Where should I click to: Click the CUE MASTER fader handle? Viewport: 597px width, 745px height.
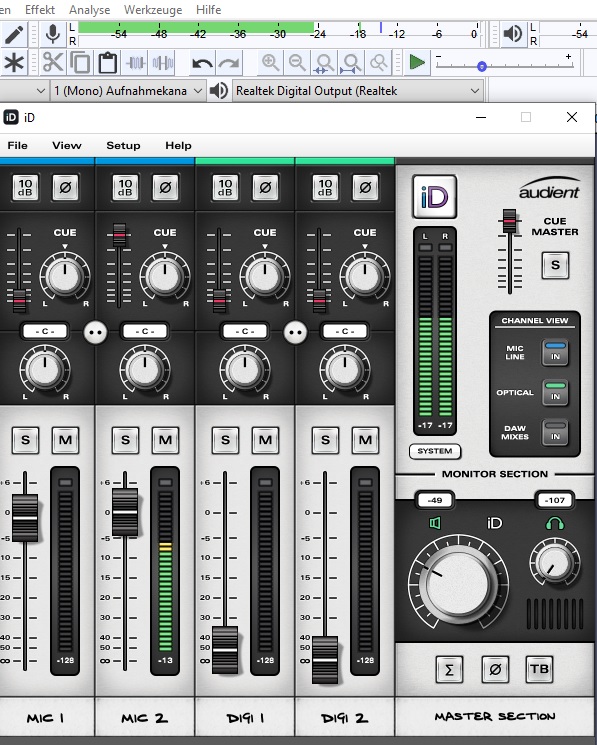point(510,221)
